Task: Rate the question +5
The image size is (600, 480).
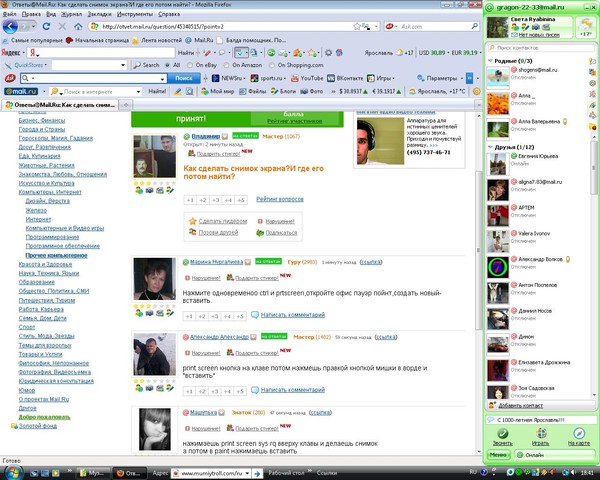Action: pyautogui.click(x=241, y=200)
